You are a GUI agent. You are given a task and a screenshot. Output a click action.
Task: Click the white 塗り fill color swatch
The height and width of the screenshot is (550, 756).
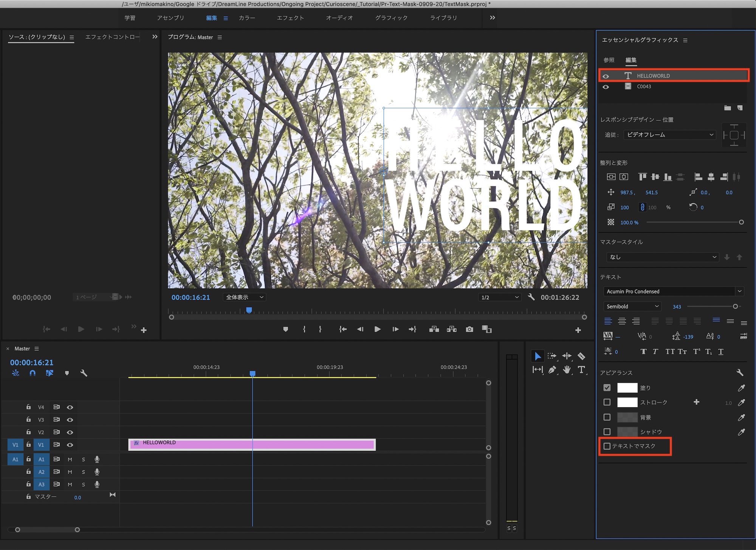click(x=627, y=388)
